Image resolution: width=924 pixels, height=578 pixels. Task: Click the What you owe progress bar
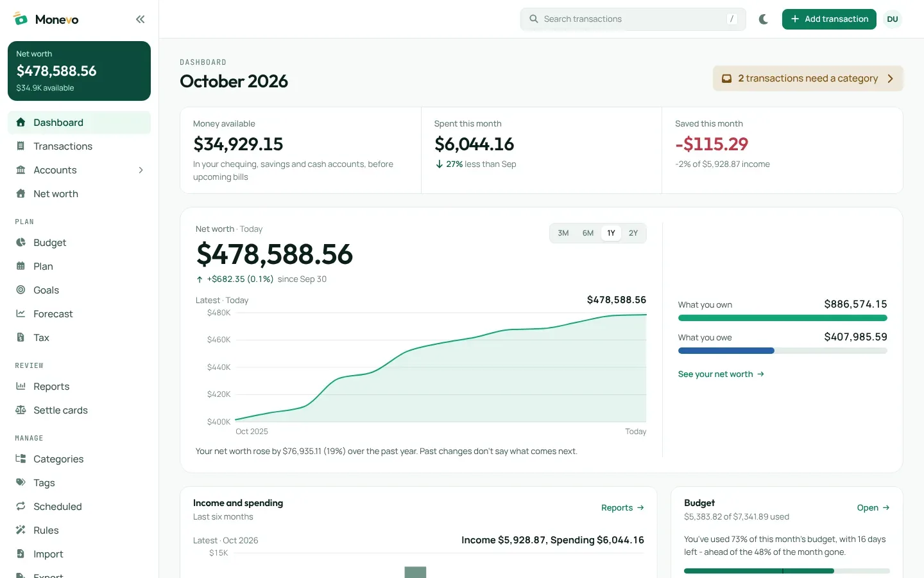point(783,351)
